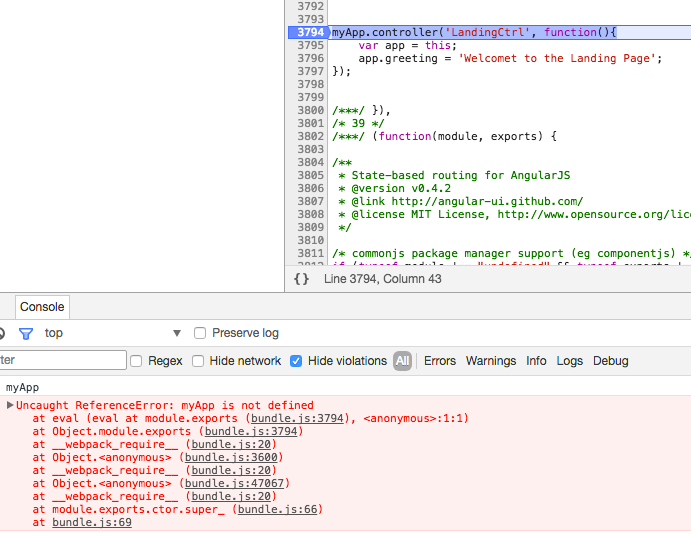The height and width of the screenshot is (534, 691).
Task: Click the clear console icon
Action: (1, 334)
